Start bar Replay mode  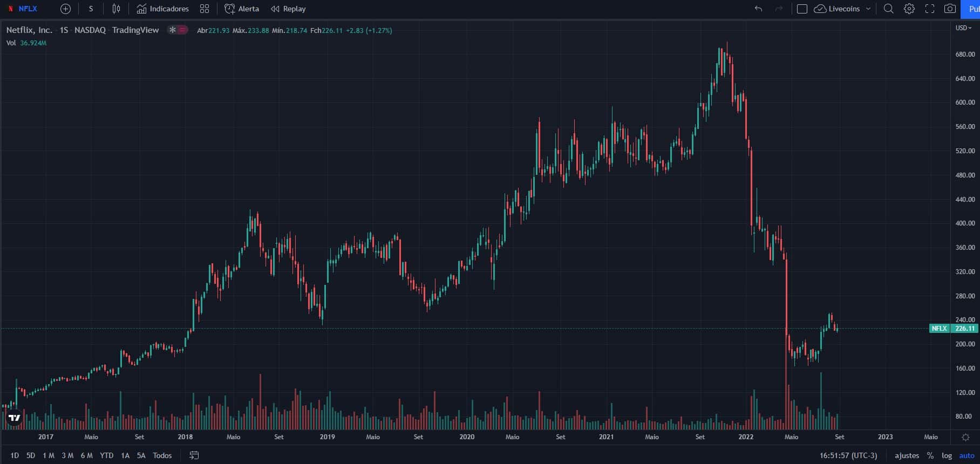288,9
